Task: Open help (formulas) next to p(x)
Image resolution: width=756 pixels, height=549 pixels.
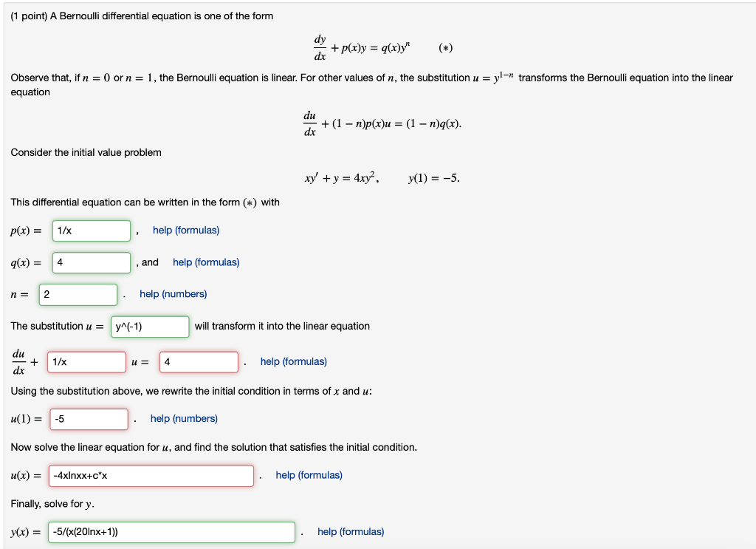Action: click(185, 230)
